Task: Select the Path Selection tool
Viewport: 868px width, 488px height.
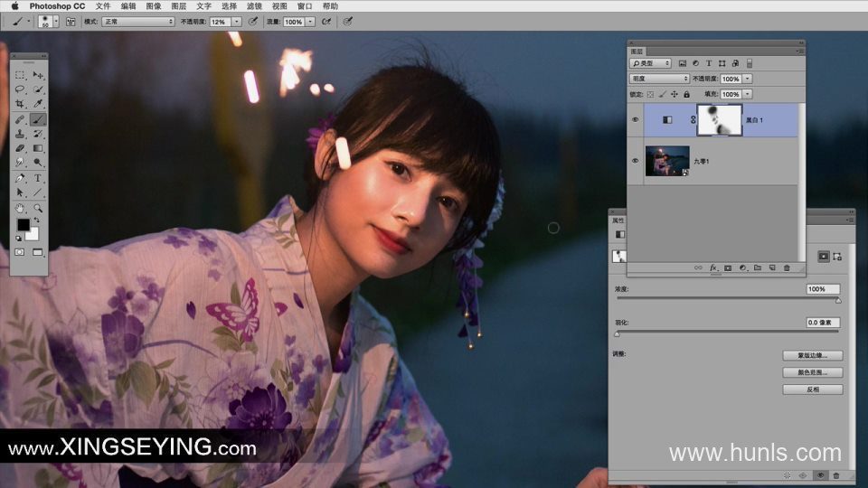Action: (x=20, y=192)
